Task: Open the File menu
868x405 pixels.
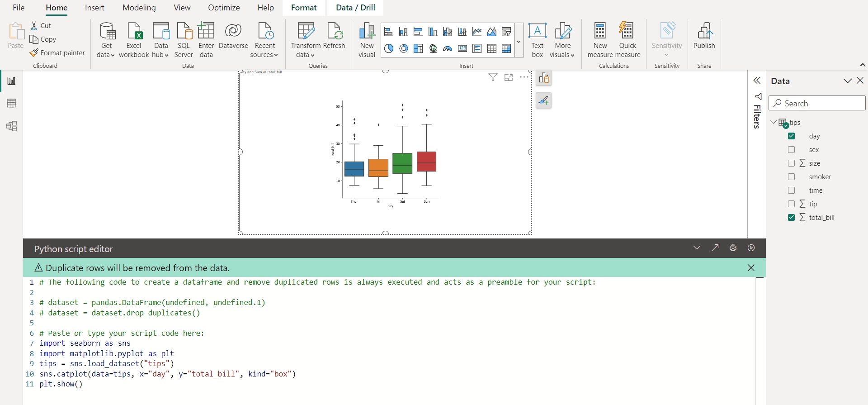Action: (x=19, y=8)
